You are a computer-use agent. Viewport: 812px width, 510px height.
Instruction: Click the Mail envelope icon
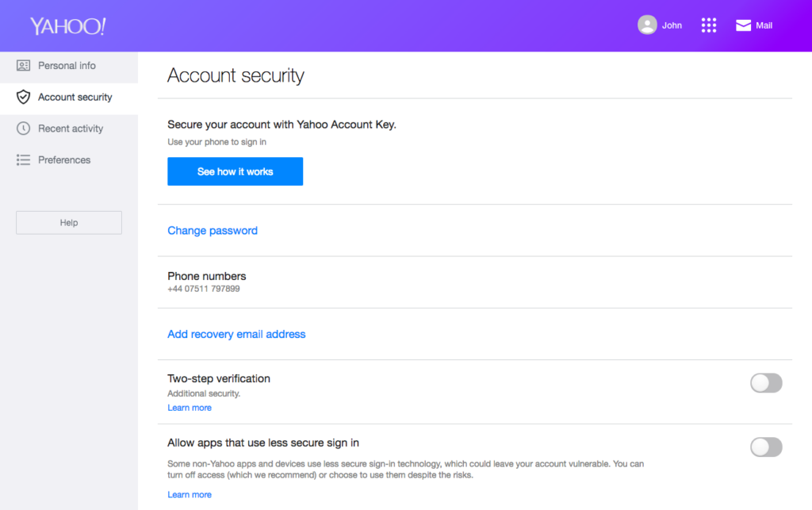743,25
